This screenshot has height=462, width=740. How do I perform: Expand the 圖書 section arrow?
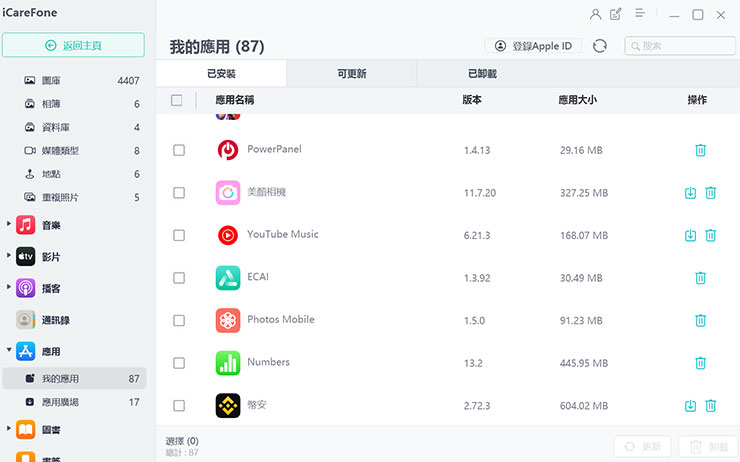pyautogui.click(x=8, y=428)
